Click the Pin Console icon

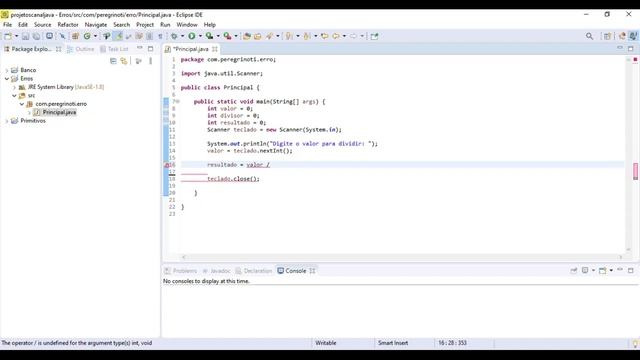coord(573,271)
